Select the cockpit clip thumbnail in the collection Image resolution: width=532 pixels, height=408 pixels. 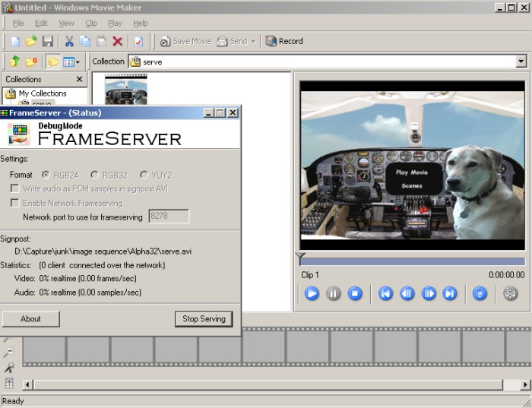pos(126,90)
